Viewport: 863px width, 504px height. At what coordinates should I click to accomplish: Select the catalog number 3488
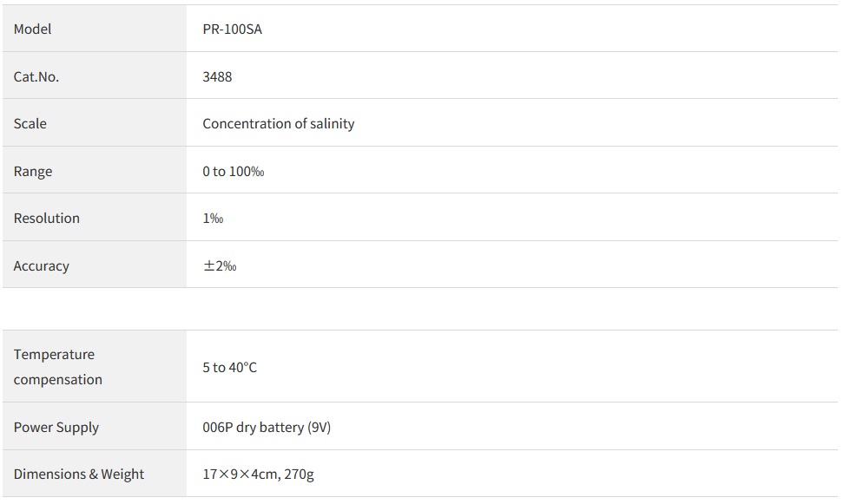coord(217,77)
